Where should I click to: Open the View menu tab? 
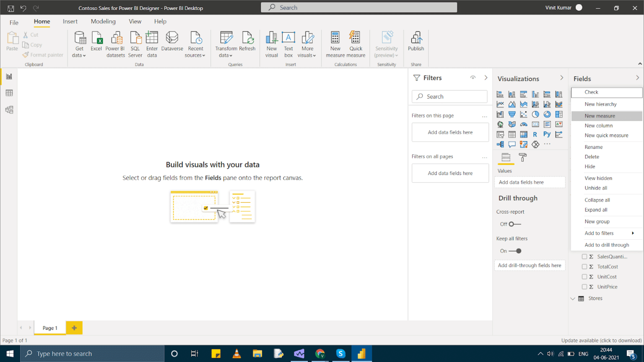tap(135, 21)
